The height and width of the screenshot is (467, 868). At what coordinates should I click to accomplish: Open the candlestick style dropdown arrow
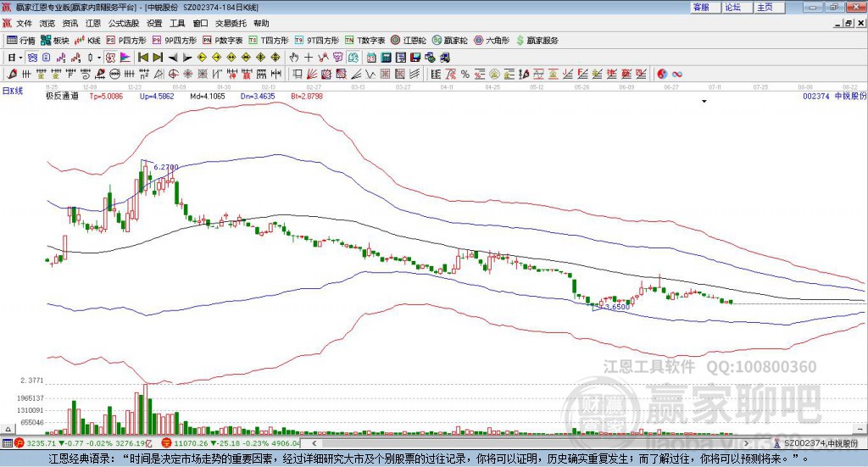[x=99, y=58]
